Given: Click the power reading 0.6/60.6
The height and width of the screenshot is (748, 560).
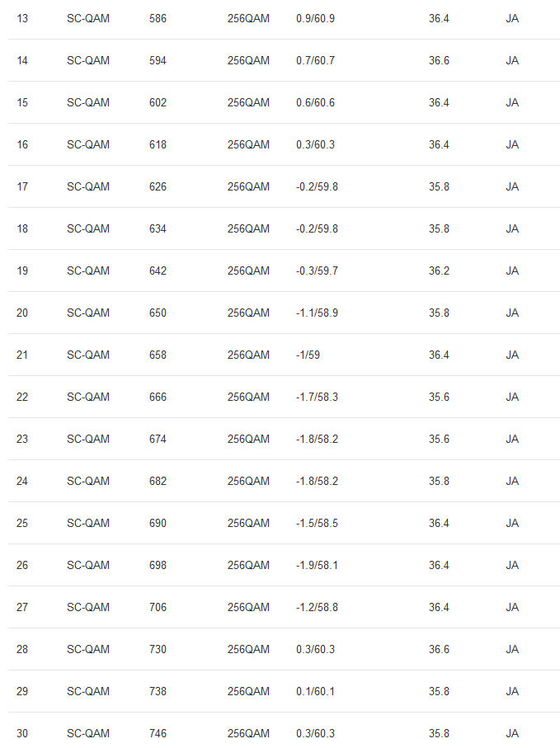Looking at the screenshot, I should (315, 102).
